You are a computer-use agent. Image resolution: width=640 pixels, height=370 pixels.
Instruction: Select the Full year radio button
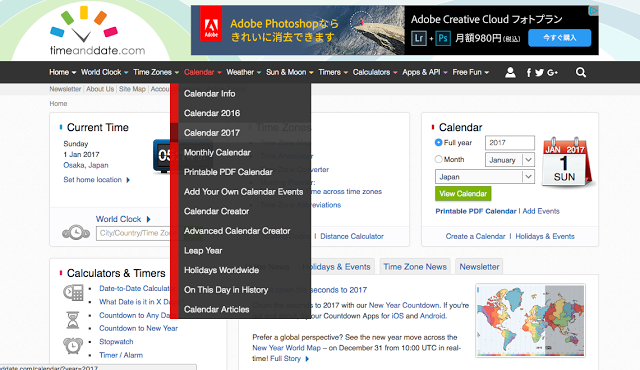coord(438,142)
